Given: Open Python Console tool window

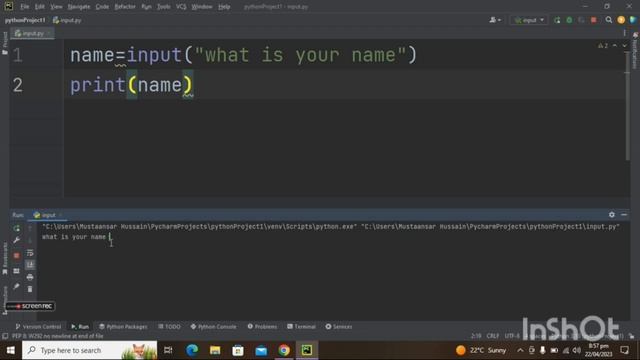Looking at the screenshot, I should [213, 327].
